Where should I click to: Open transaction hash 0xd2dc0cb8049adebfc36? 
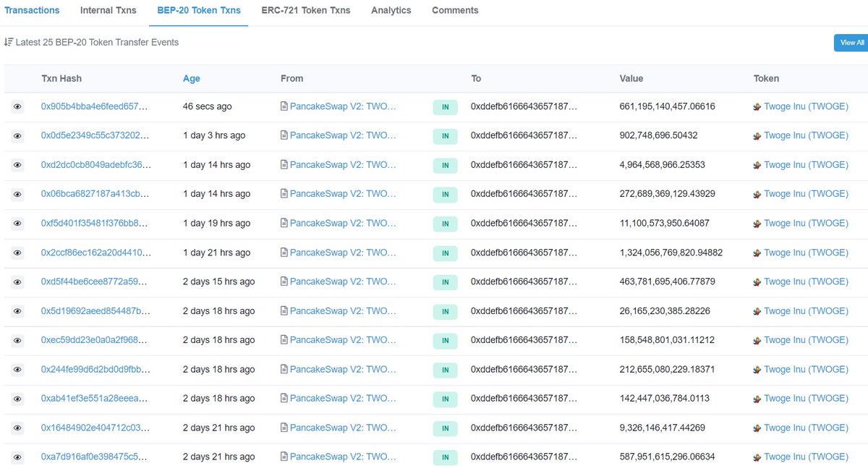pyautogui.click(x=95, y=165)
